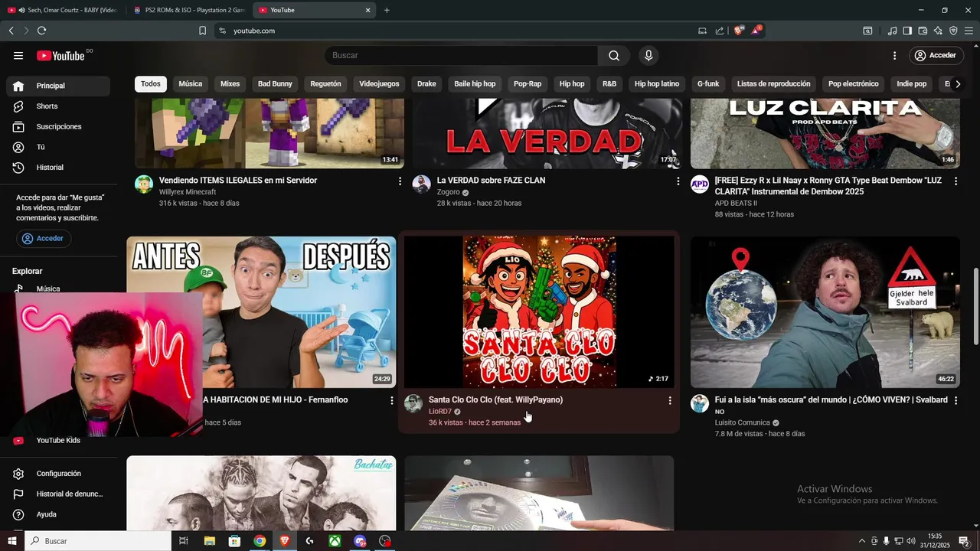
Task: Select the Hip hop latino chip
Action: (657, 84)
